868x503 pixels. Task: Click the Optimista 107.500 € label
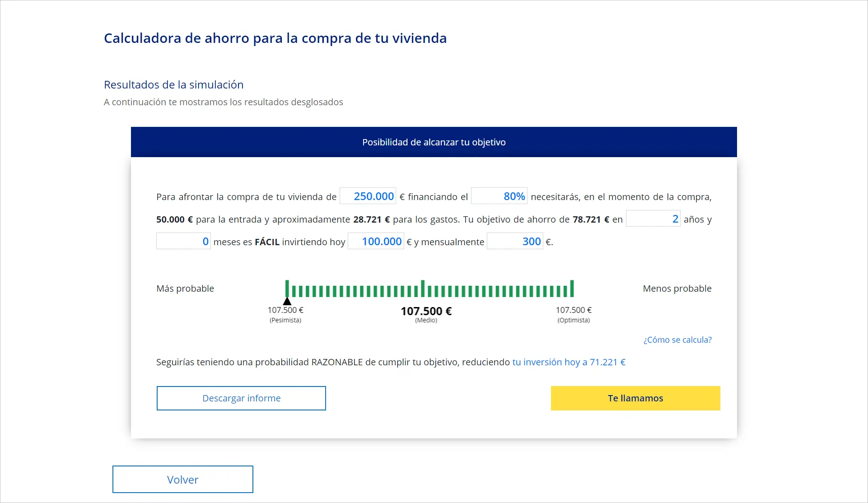coord(574,310)
